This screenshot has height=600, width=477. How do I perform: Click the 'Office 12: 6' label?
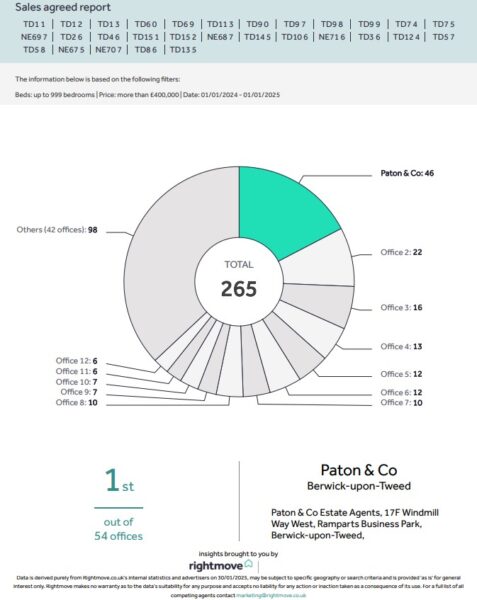coord(77,360)
